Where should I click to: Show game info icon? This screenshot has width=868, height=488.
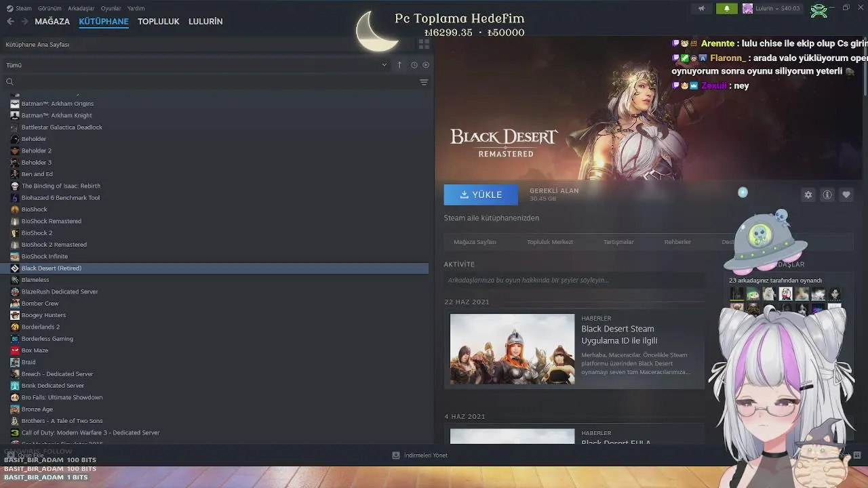827,195
